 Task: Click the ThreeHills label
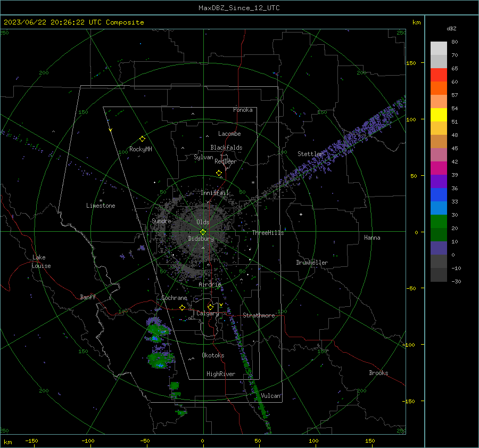[268, 233]
